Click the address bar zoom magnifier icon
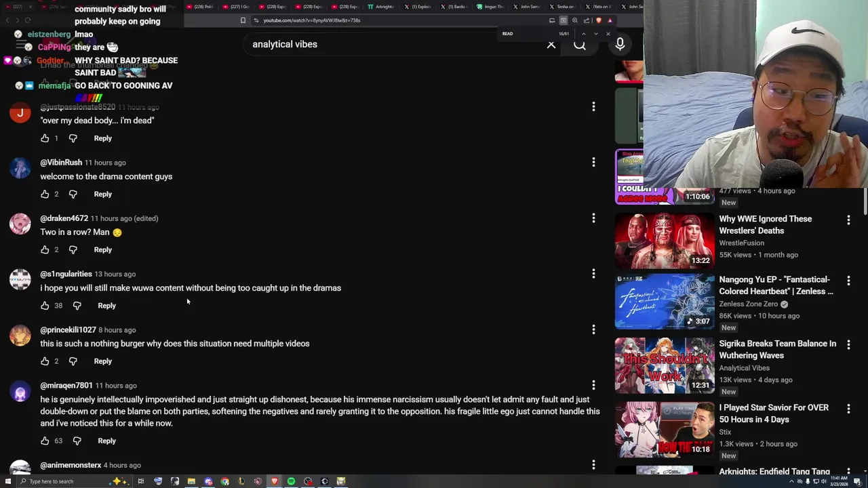 coord(575,20)
